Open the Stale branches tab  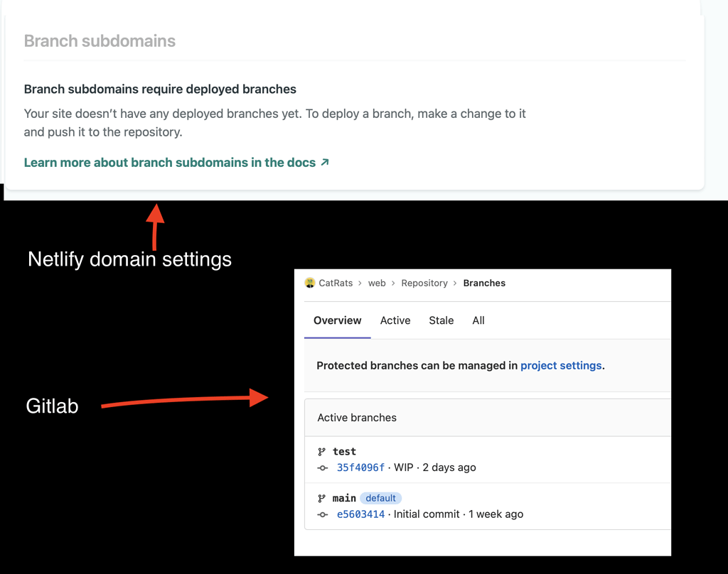pyautogui.click(x=441, y=320)
